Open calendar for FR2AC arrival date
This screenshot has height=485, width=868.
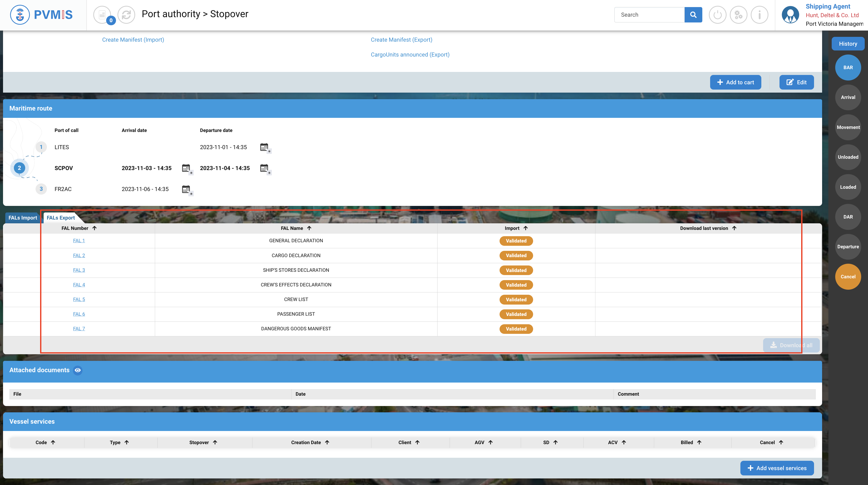coord(186,189)
